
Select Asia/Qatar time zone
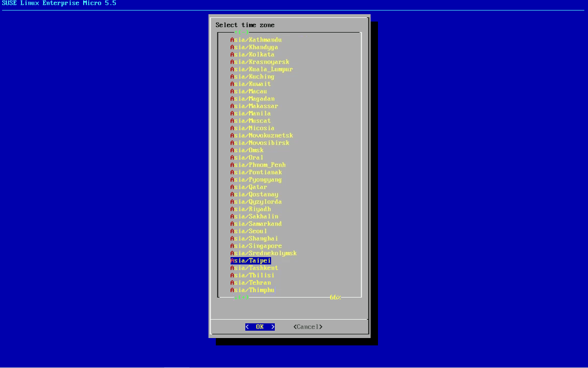click(248, 187)
